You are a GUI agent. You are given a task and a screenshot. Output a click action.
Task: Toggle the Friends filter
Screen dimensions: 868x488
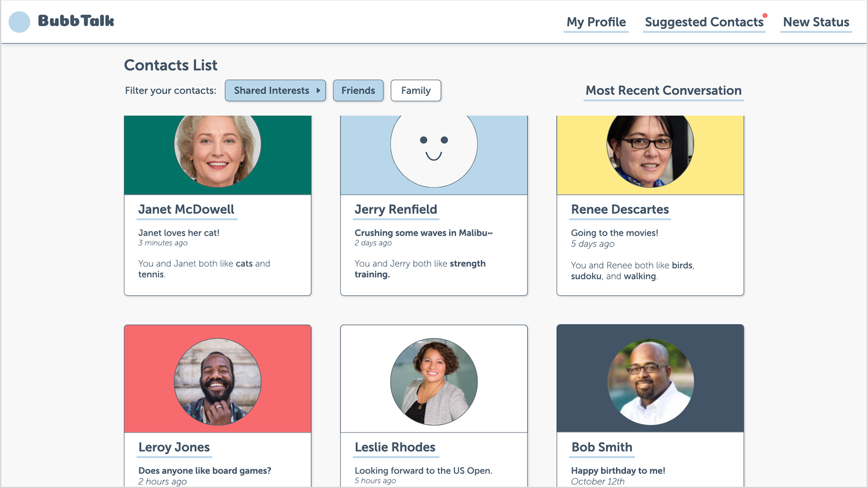tap(358, 90)
